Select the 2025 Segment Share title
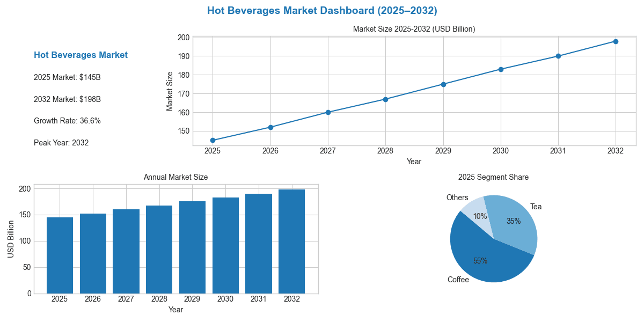Viewport: 644px width, 322px height. click(x=494, y=177)
